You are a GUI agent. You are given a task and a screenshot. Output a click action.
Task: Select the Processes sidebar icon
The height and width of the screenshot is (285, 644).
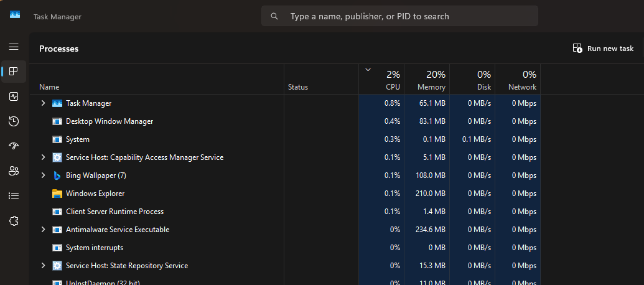tap(14, 72)
